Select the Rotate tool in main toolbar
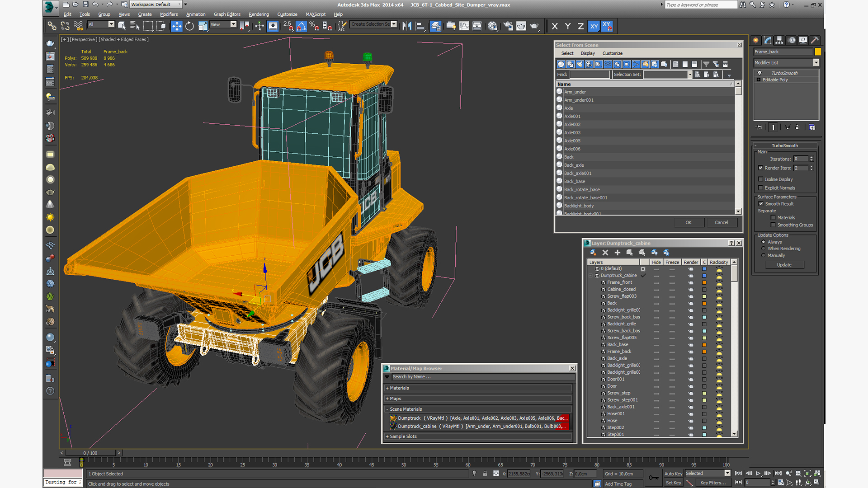 (x=189, y=26)
